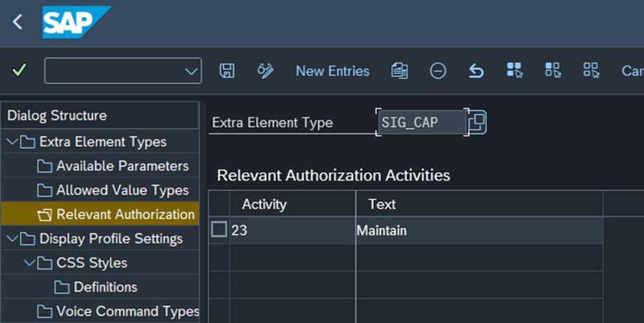Screen dimensions: 644x323
Task: Select the row checkbox for activity 23
Action: pos(219,231)
